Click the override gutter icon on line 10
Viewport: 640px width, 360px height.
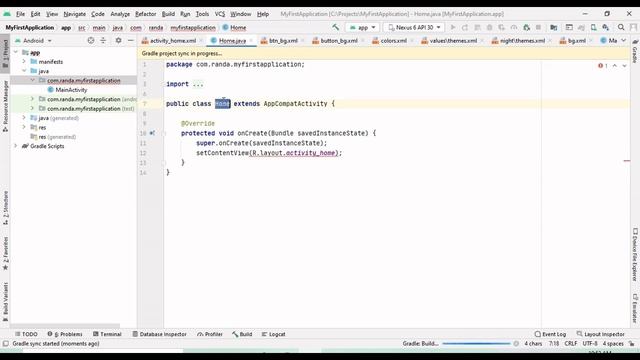(x=152, y=133)
